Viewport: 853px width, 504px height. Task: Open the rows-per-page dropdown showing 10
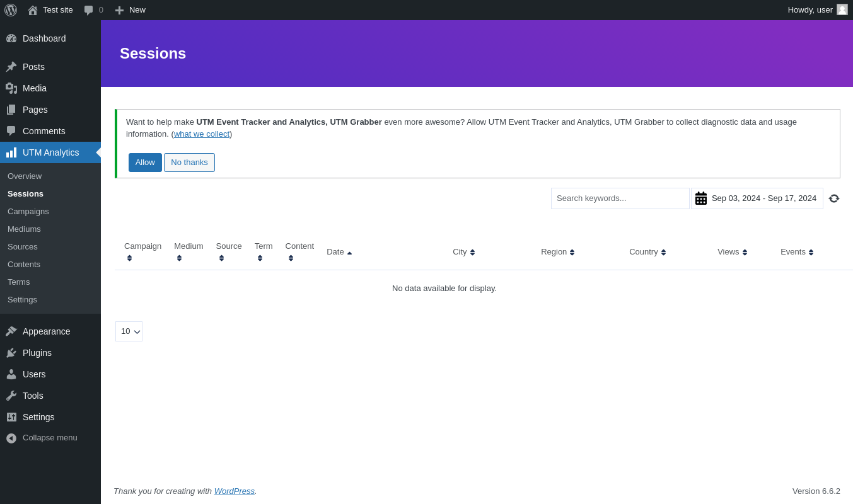pos(129,331)
